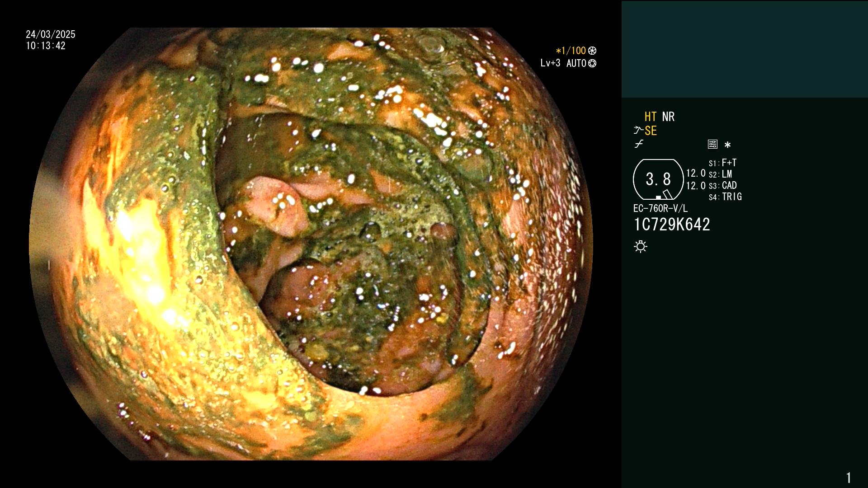Click the shutter icon beside 1/100

click(592, 51)
